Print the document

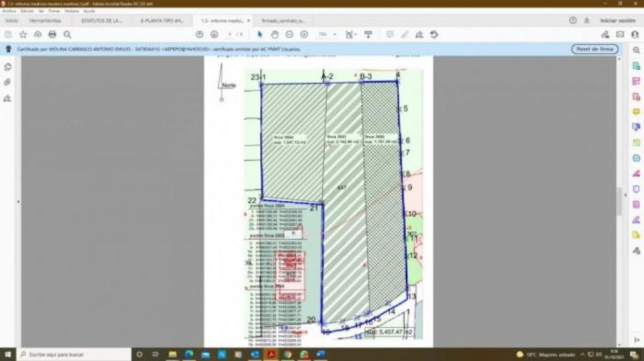click(x=52, y=34)
